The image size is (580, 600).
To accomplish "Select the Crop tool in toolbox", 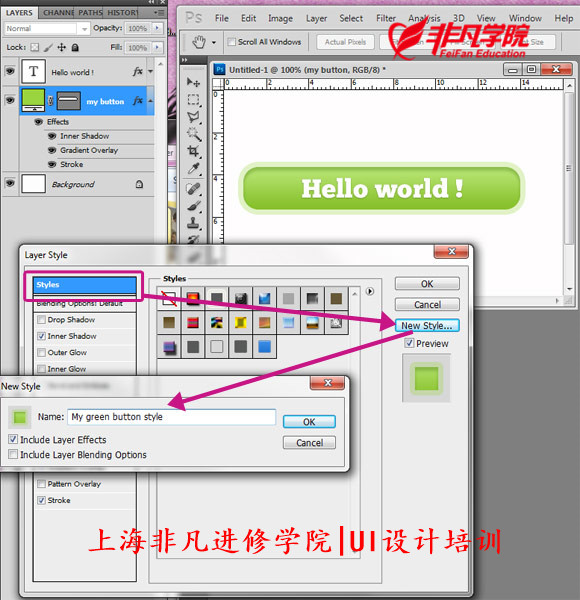I will click(x=193, y=151).
